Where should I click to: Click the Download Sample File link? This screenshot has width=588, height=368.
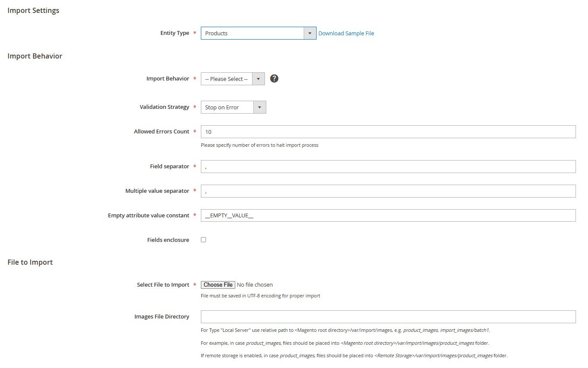point(346,33)
